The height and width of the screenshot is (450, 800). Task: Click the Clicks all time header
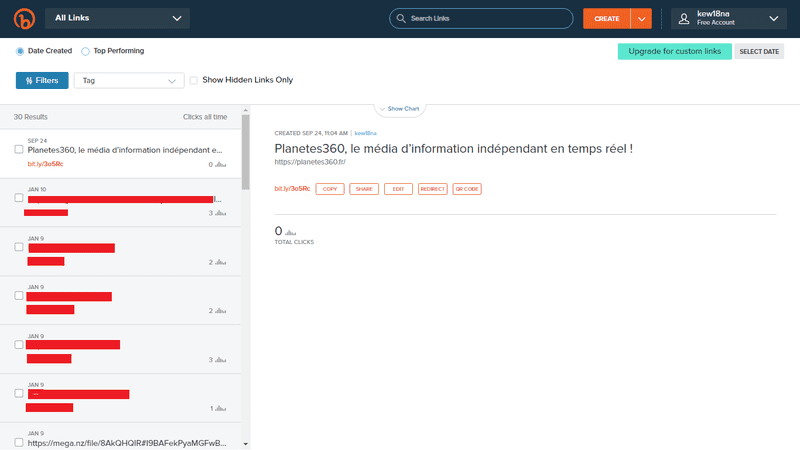click(205, 117)
